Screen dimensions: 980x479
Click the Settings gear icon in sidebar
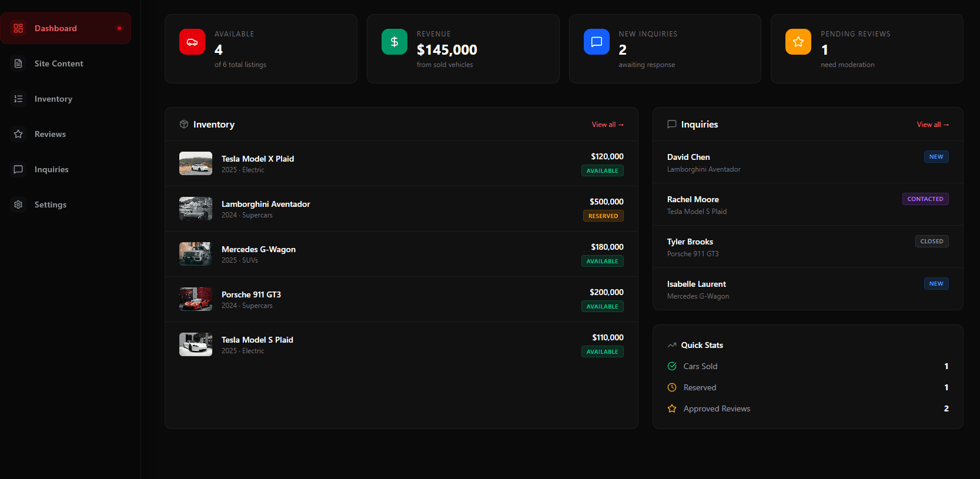(18, 205)
